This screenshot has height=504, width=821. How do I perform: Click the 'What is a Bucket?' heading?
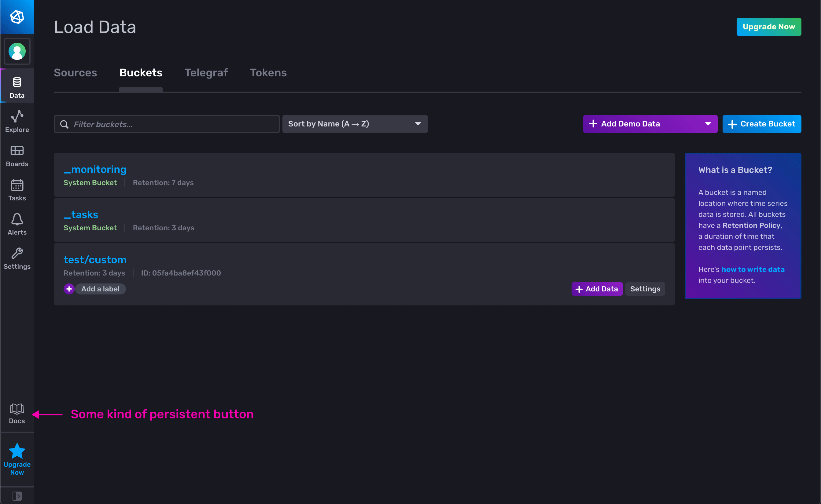(x=735, y=170)
